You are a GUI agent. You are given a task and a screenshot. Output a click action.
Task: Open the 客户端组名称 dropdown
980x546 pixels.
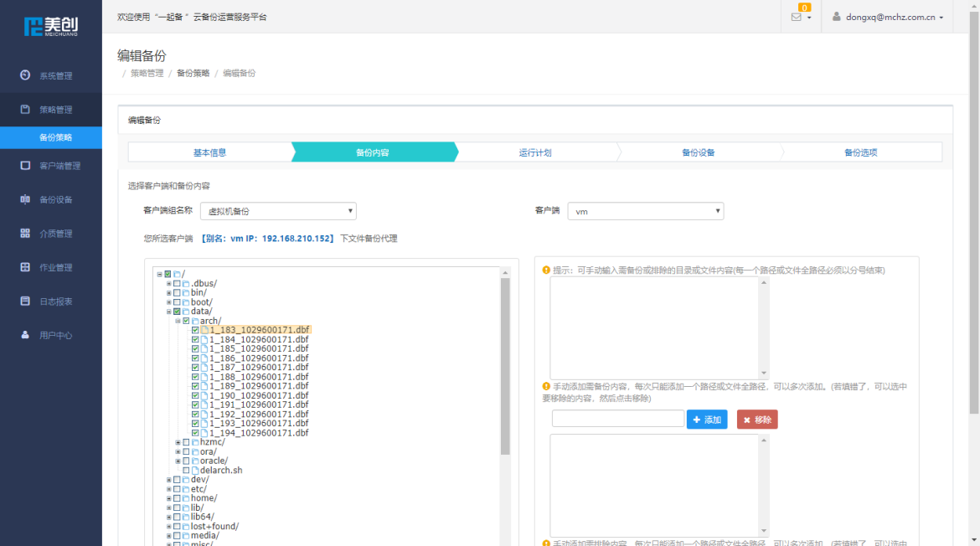point(278,211)
